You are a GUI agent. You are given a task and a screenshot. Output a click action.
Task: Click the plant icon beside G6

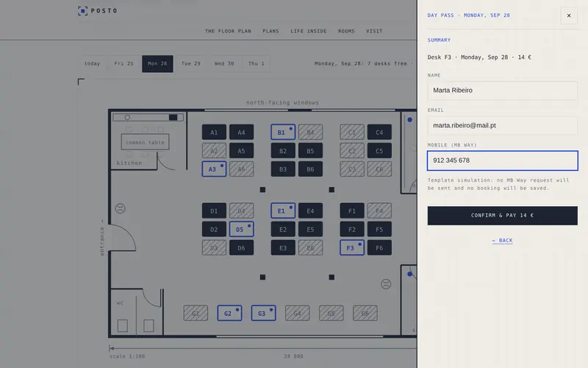pos(386,284)
